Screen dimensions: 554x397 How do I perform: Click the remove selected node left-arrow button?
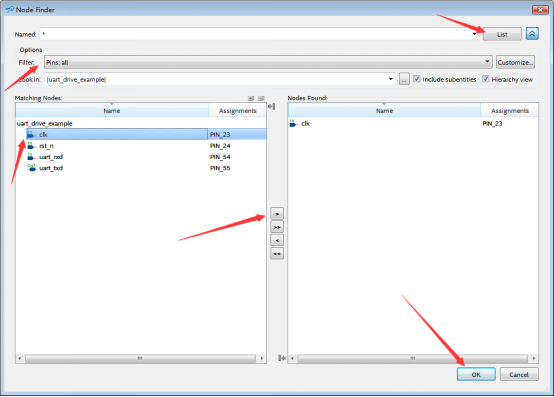tap(277, 241)
